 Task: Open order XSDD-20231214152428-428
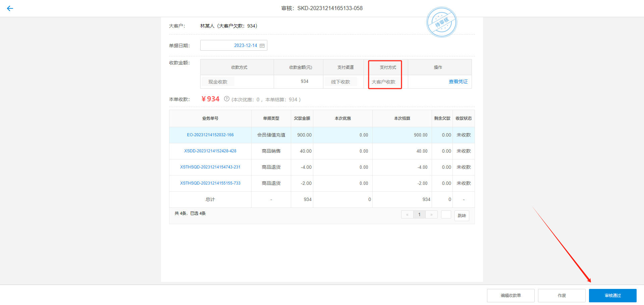point(210,151)
